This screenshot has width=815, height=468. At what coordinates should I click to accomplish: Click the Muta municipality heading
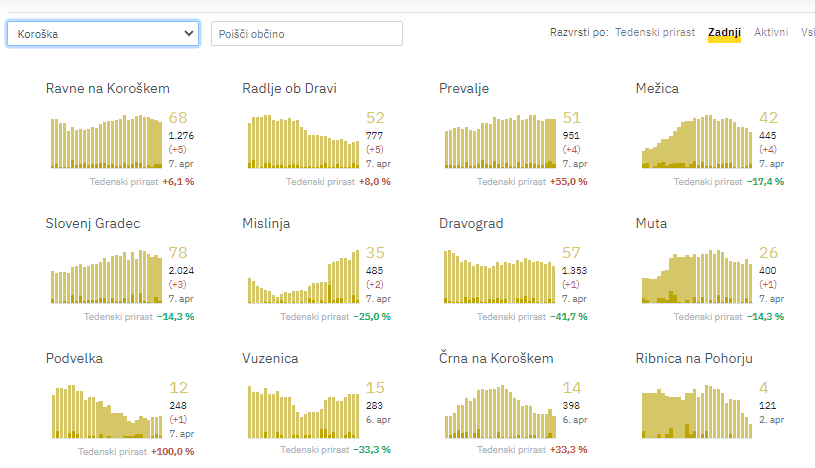click(x=651, y=223)
